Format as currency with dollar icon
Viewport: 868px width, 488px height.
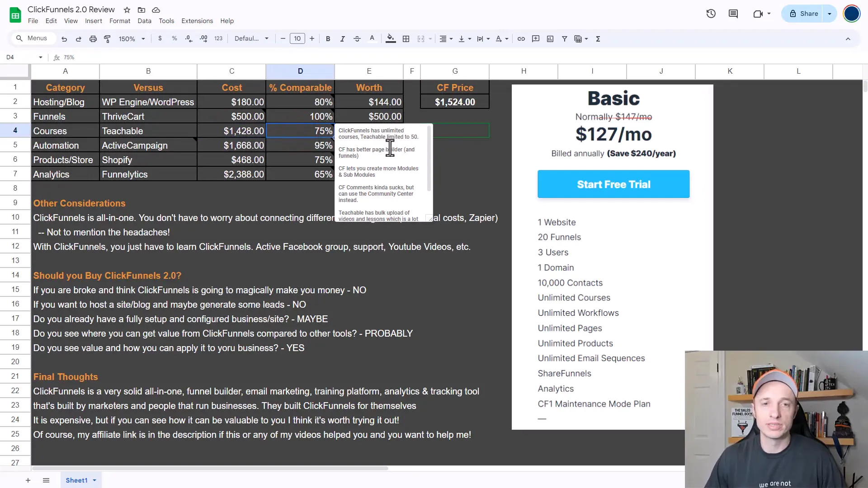coord(160,39)
